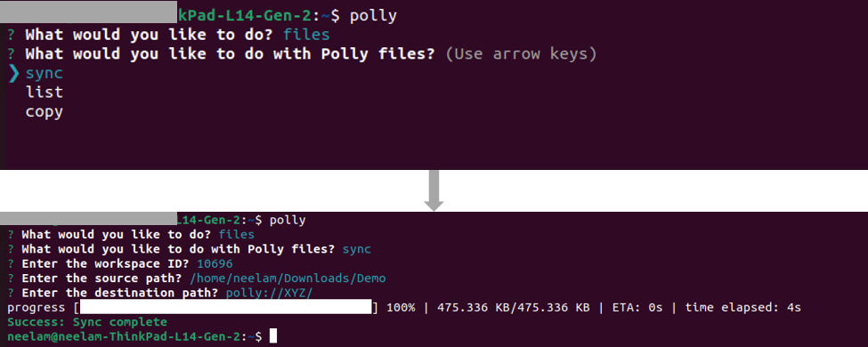Pick the copy option in menu
868x347 pixels.
pyautogui.click(x=45, y=112)
